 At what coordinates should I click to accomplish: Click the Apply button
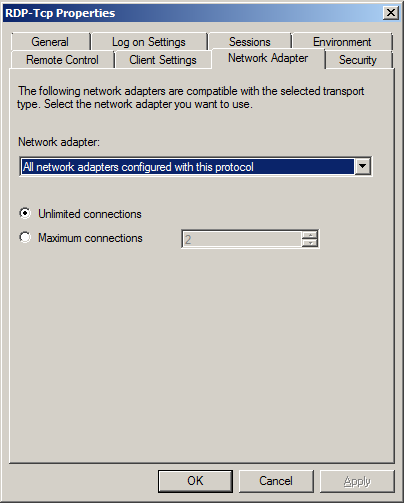357,481
